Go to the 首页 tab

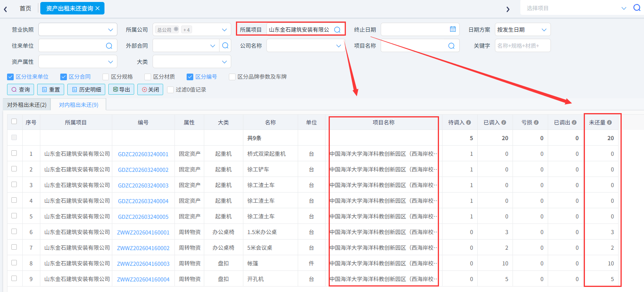25,8
